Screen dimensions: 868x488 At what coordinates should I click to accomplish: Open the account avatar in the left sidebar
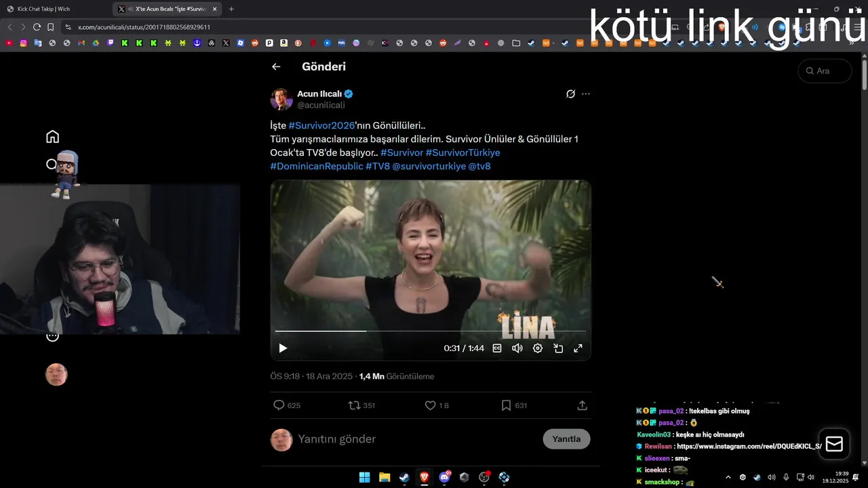coord(56,375)
